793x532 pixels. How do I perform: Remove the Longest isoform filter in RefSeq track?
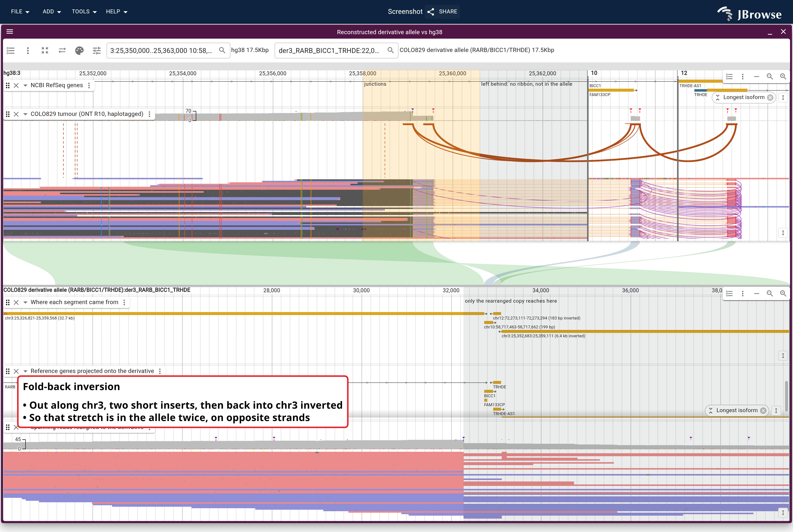coord(770,98)
